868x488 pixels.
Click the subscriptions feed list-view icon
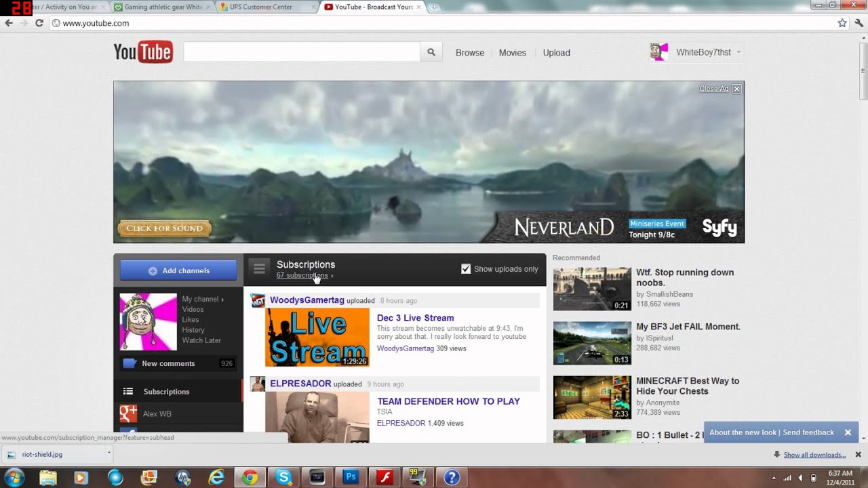259,269
